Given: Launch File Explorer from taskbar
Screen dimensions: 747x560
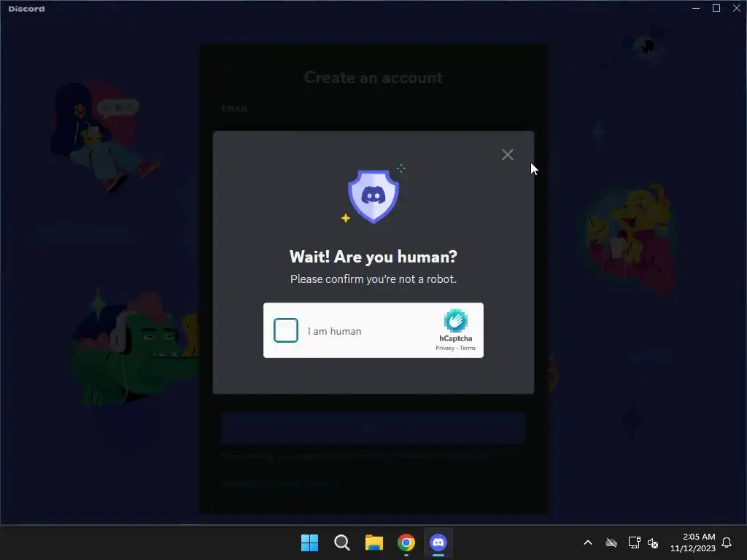Looking at the screenshot, I should 374,542.
